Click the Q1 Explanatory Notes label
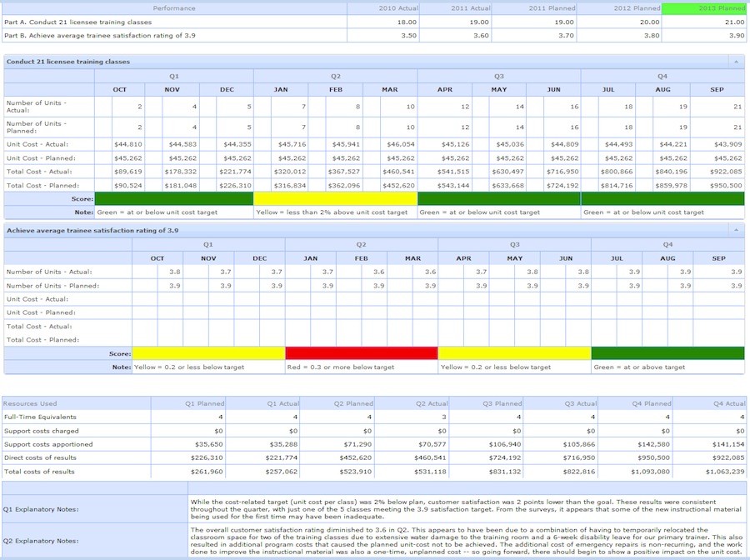The width and height of the screenshot is (750, 560). 41,509
